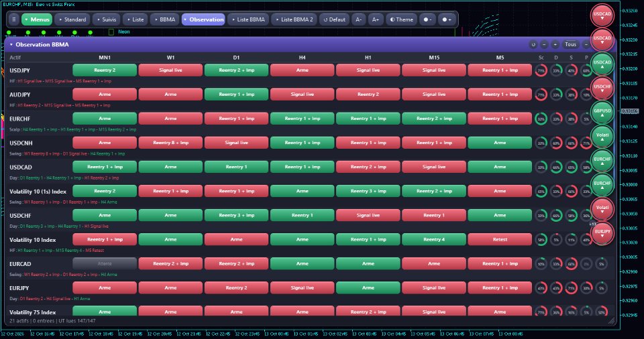Click the refresh icon in Observation BBMA header
644x339 pixels.
[533, 44]
